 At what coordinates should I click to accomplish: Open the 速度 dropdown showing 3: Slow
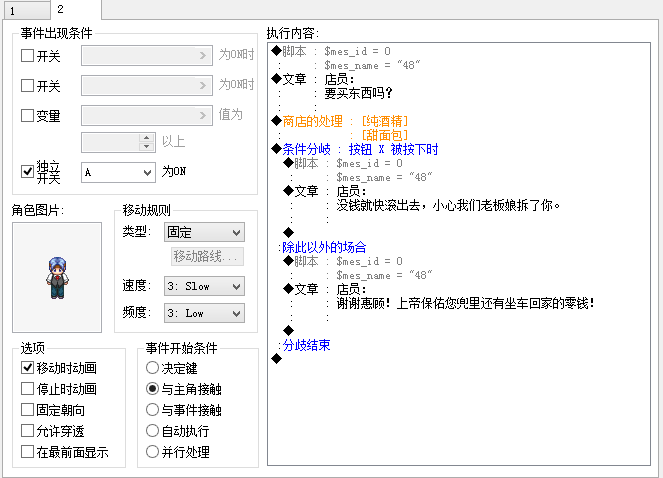(x=204, y=286)
